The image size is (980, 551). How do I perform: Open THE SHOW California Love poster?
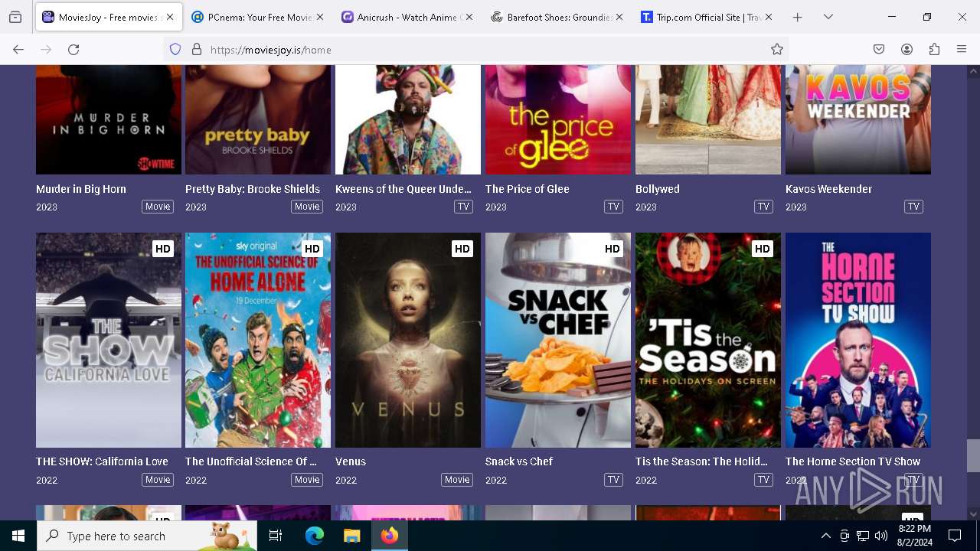click(109, 340)
